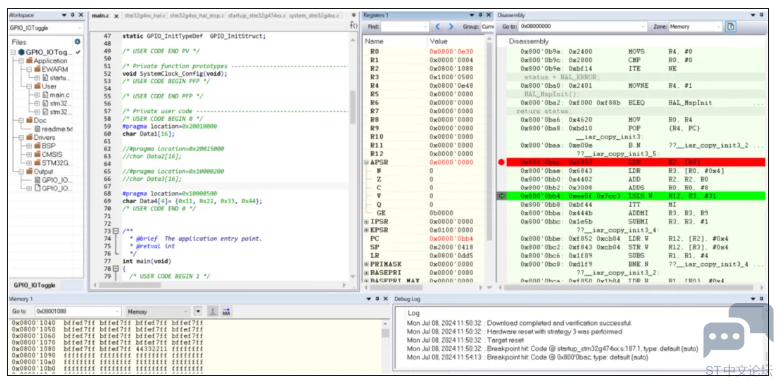Click the Name column header in Registers
Screen dimensions: 782x386
tap(394, 41)
